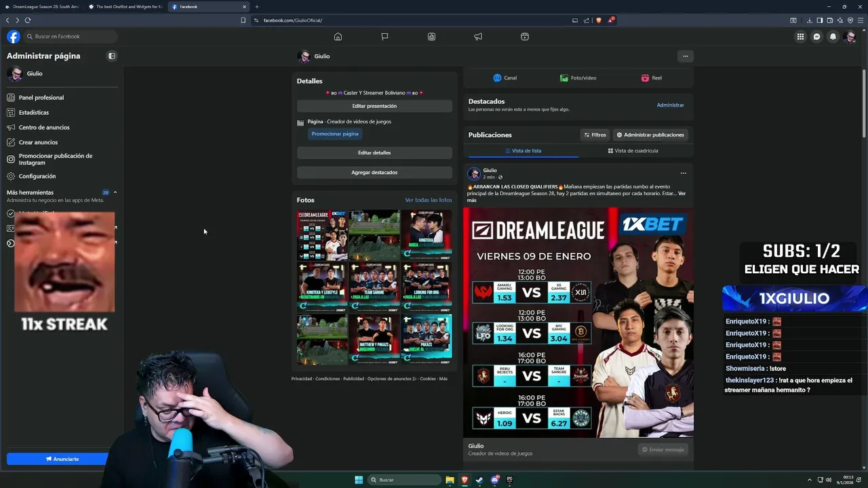
Task: Add a Foto/video post
Action: (x=578, y=78)
